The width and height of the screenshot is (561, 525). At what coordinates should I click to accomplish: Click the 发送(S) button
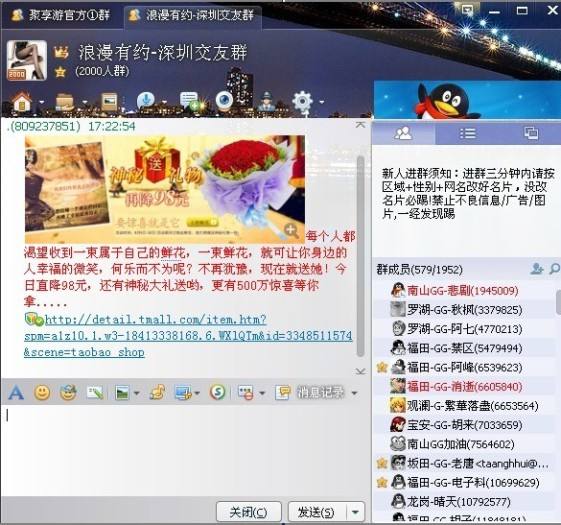click(317, 512)
